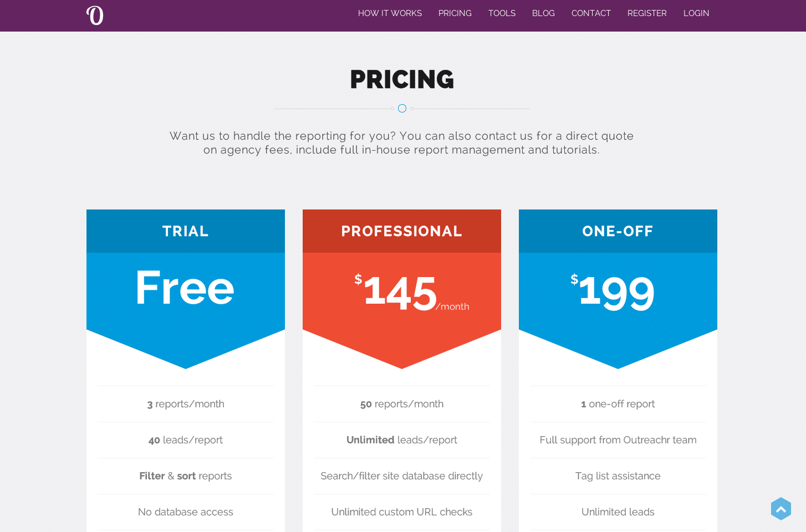Viewport: 806px width, 532px height.
Task: Click "Unlimited leads/report" feature row
Action: click(x=401, y=440)
